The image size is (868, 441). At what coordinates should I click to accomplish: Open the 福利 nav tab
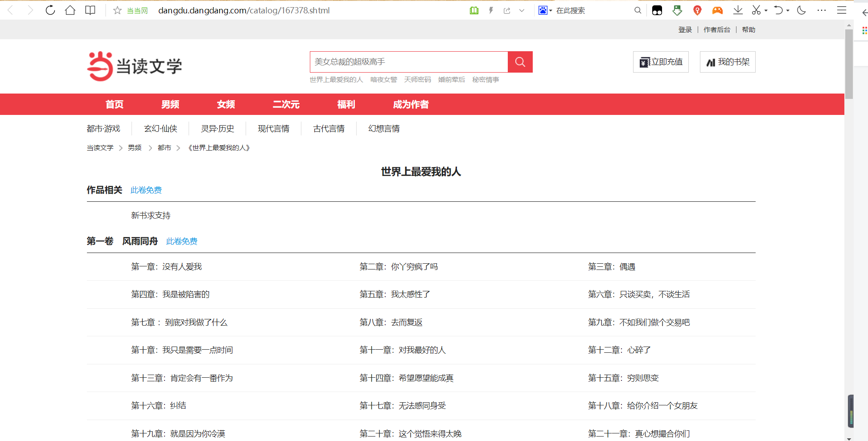346,104
